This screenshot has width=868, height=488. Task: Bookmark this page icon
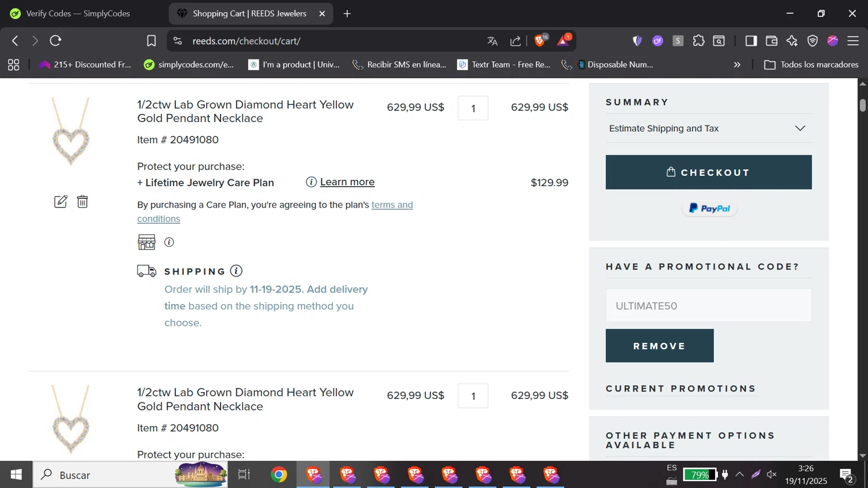(x=151, y=41)
